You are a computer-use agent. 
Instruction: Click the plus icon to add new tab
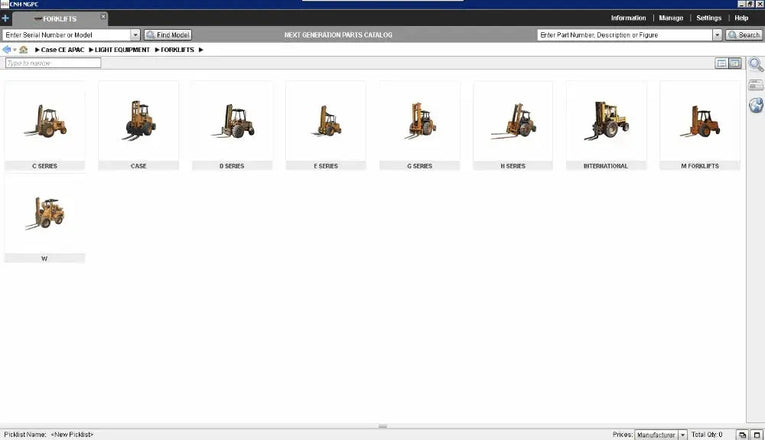pos(5,19)
